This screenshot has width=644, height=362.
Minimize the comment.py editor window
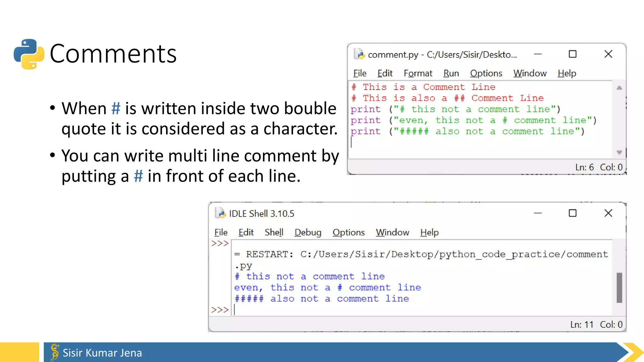tap(538, 54)
